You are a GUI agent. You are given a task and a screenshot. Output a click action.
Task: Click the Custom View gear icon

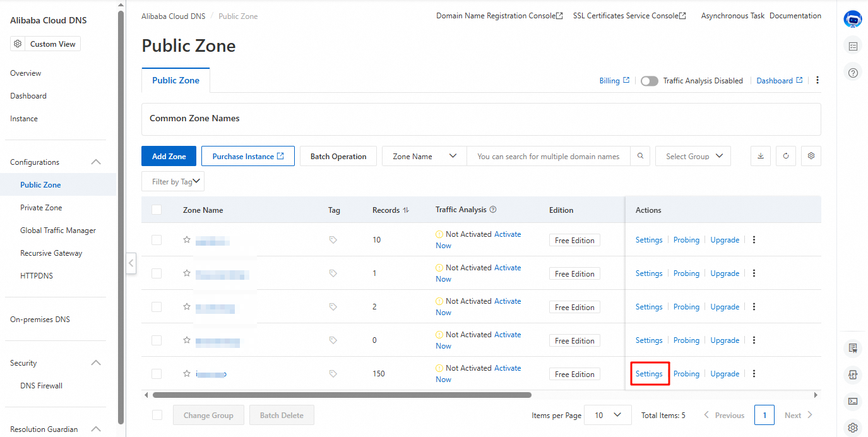[x=18, y=44]
